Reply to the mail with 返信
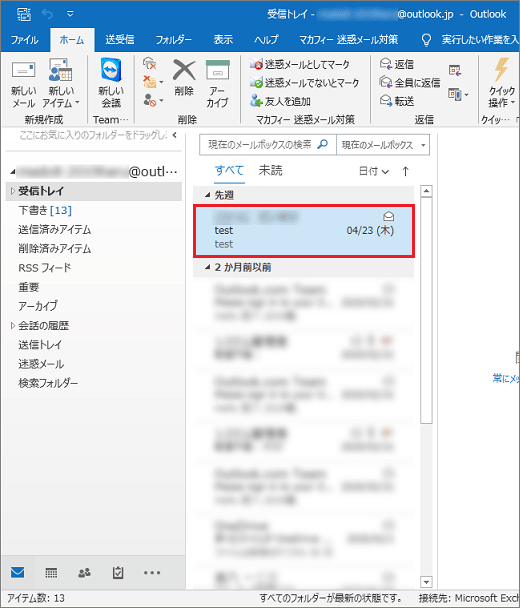 pos(396,64)
